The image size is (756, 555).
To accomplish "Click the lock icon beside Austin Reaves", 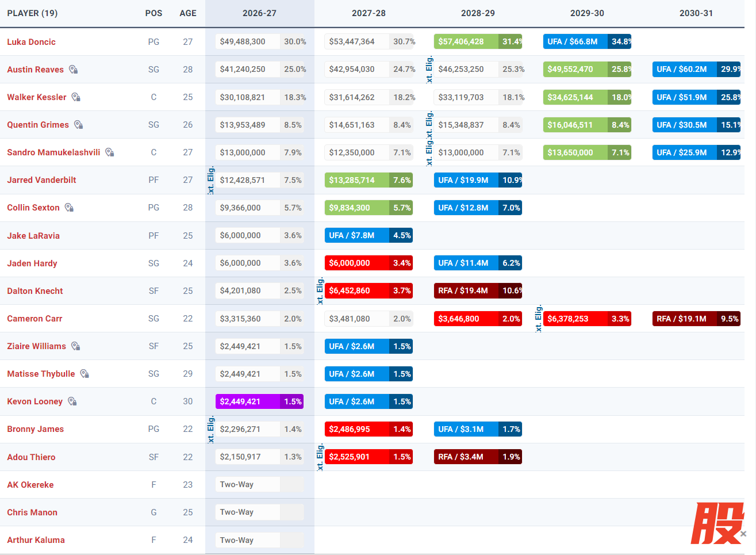I will point(73,70).
